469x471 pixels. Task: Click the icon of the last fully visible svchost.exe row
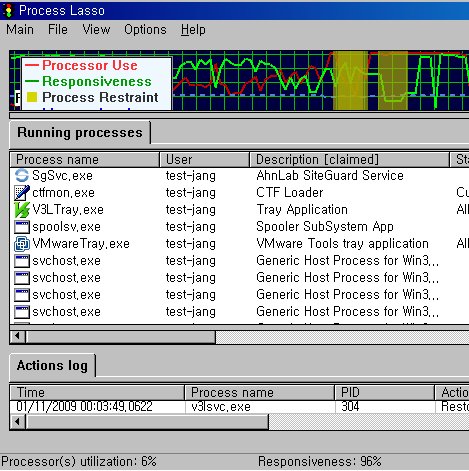pyautogui.click(x=22, y=312)
